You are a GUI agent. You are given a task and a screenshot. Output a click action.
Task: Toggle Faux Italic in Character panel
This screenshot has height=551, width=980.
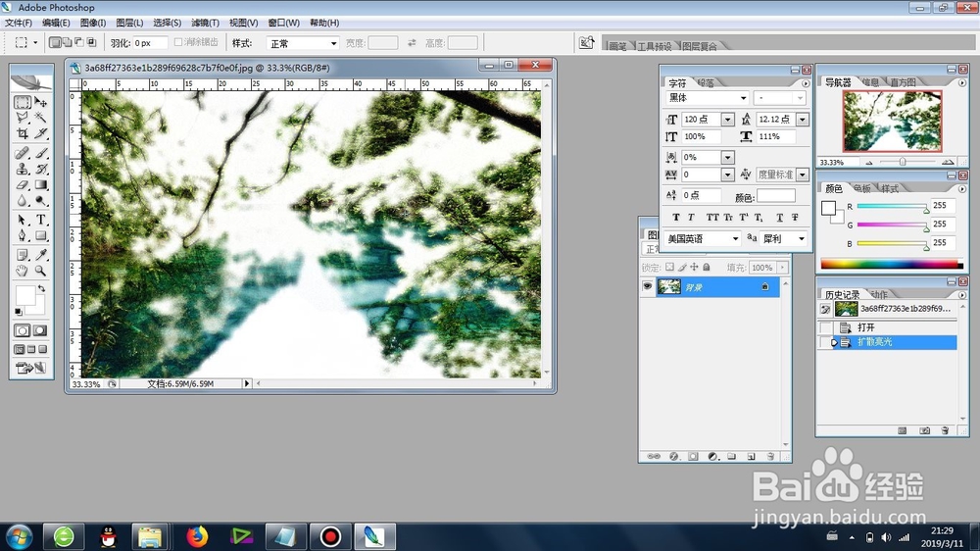tap(691, 218)
